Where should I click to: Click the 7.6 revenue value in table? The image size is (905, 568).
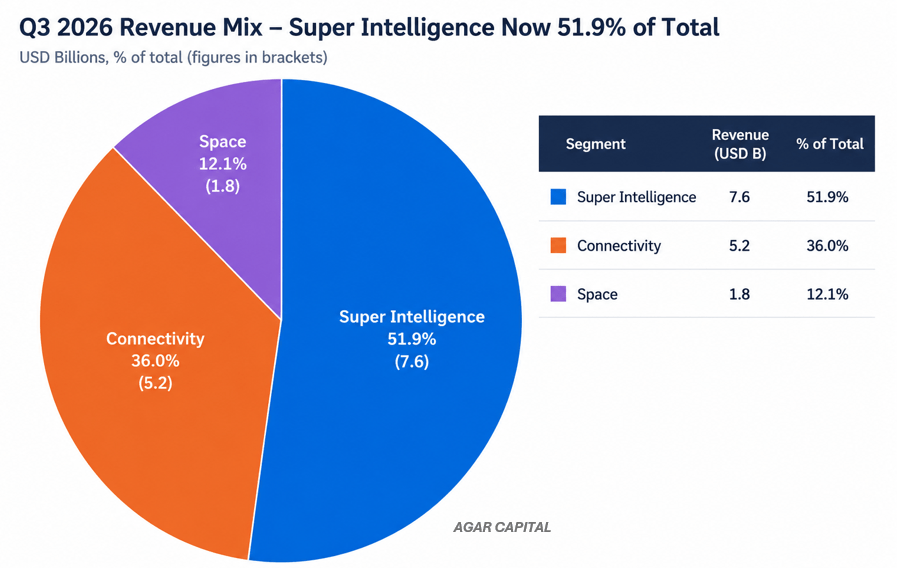coord(739,197)
